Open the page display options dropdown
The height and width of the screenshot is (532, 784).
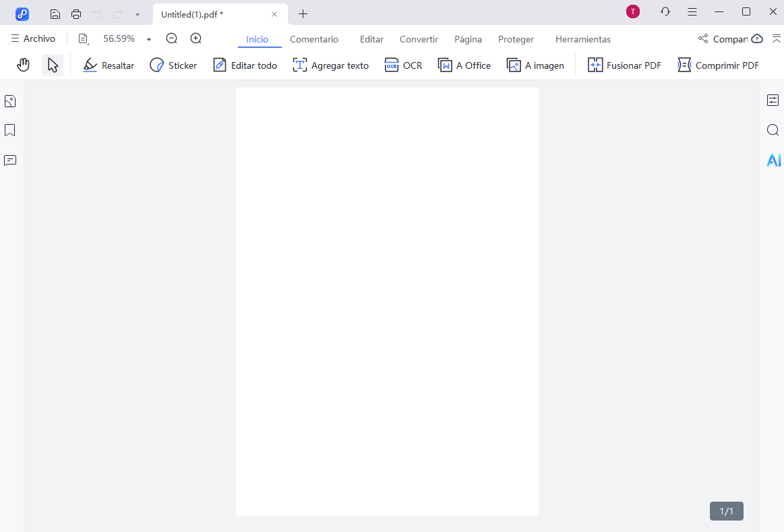tap(83, 38)
